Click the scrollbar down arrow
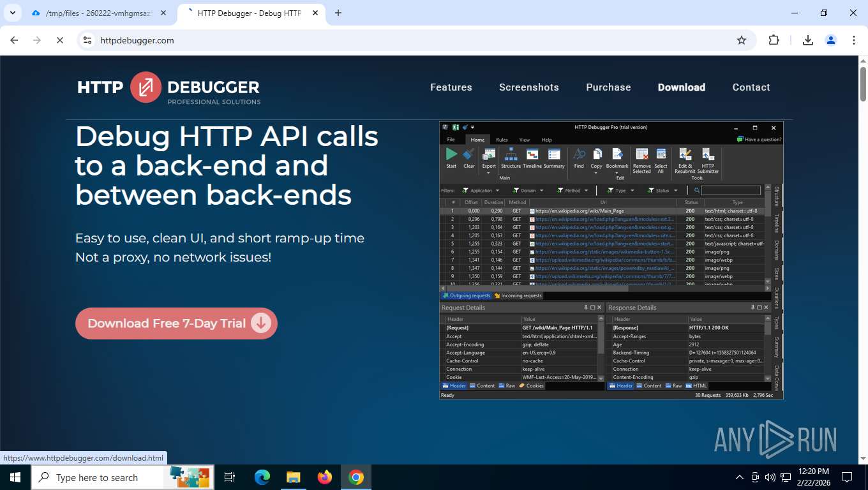This screenshot has height=490, width=868. 863,459
